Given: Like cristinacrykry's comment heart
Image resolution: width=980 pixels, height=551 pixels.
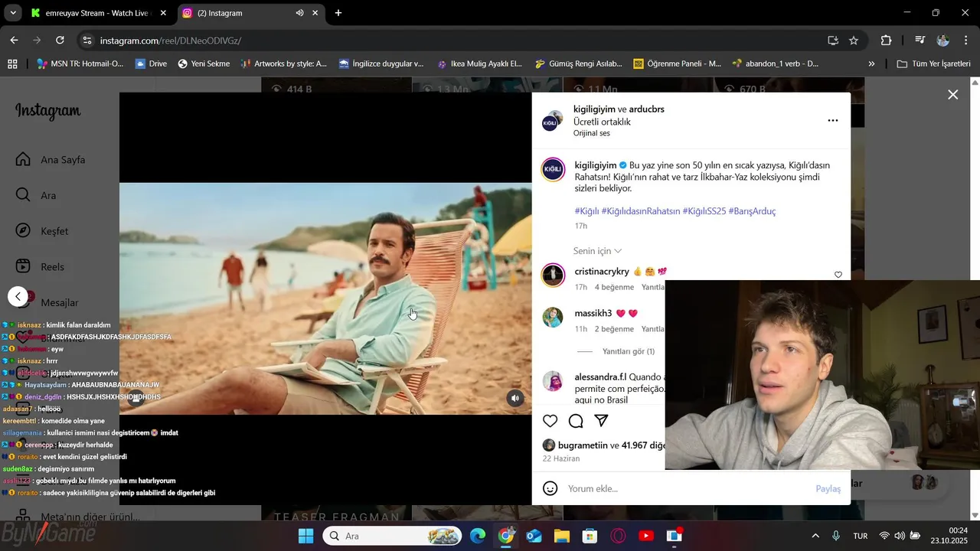Looking at the screenshot, I should (838, 275).
